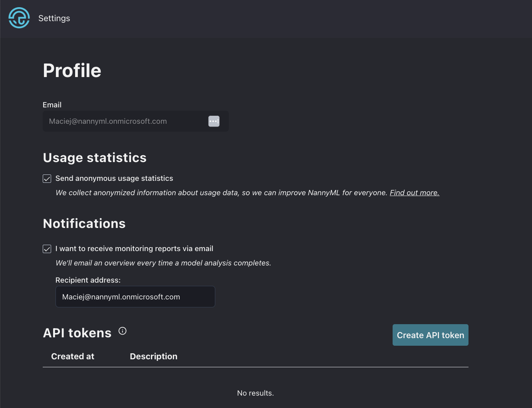This screenshot has height=408, width=532.
Task: Click the Usage statistics section heading
Action: pyautogui.click(x=95, y=158)
